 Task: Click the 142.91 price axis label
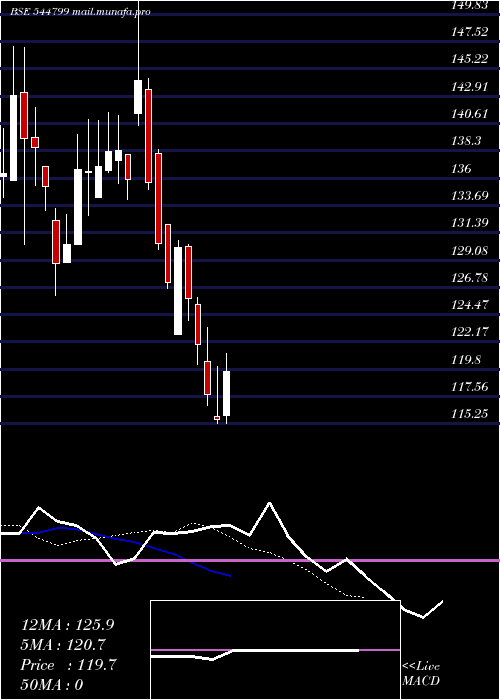point(470,87)
